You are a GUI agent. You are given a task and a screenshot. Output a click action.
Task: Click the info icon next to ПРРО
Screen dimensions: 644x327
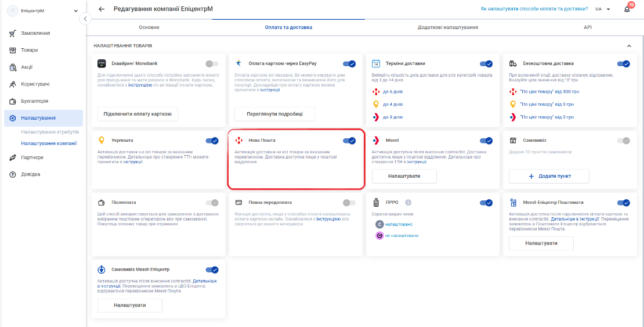tap(408, 202)
